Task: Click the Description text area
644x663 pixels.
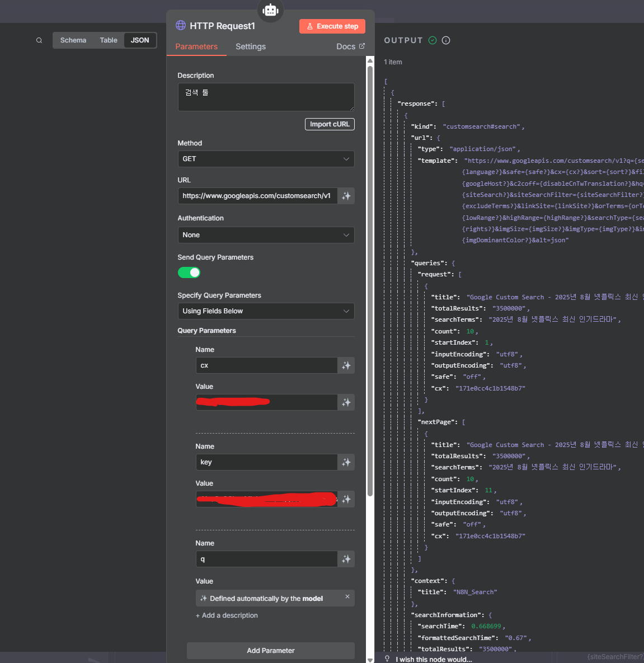Action: pyautogui.click(x=266, y=97)
